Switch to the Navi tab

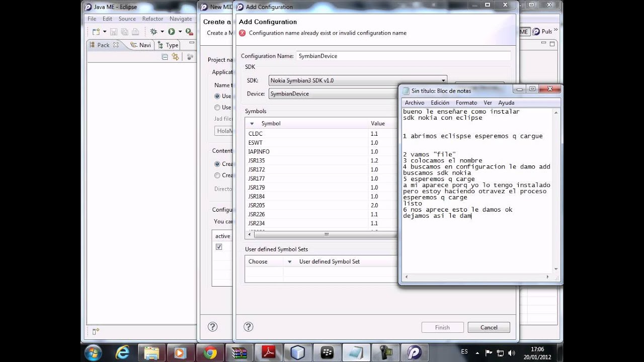click(x=140, y=45)
